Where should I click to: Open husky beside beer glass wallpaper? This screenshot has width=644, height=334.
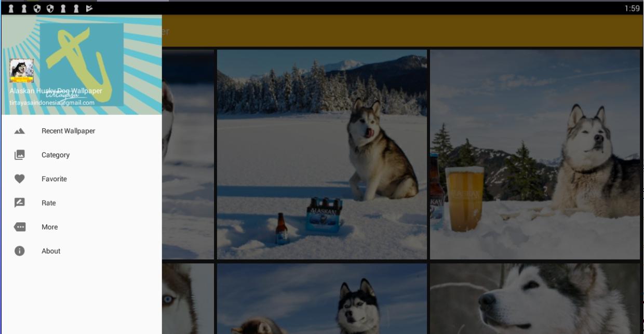tap(535, 154)
